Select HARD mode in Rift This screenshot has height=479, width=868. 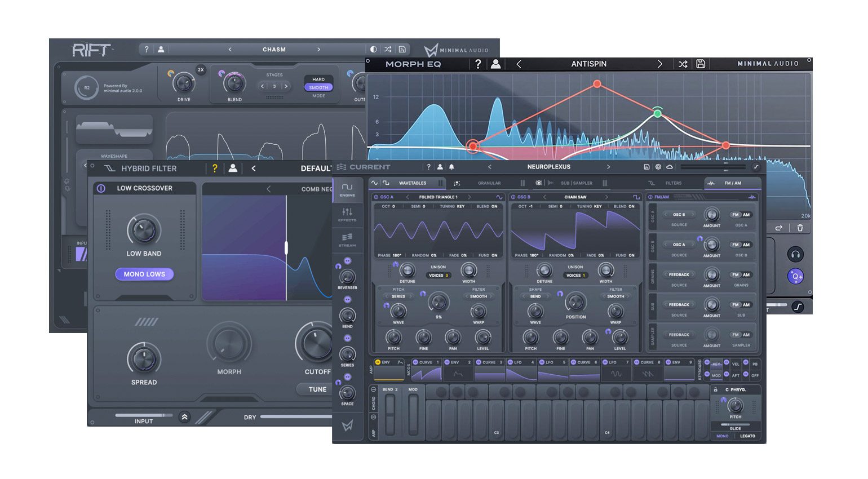pyautogui.click(x=318, y=79)
